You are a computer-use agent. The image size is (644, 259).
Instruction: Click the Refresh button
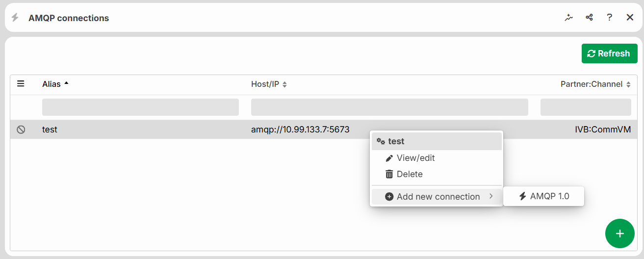609,53
